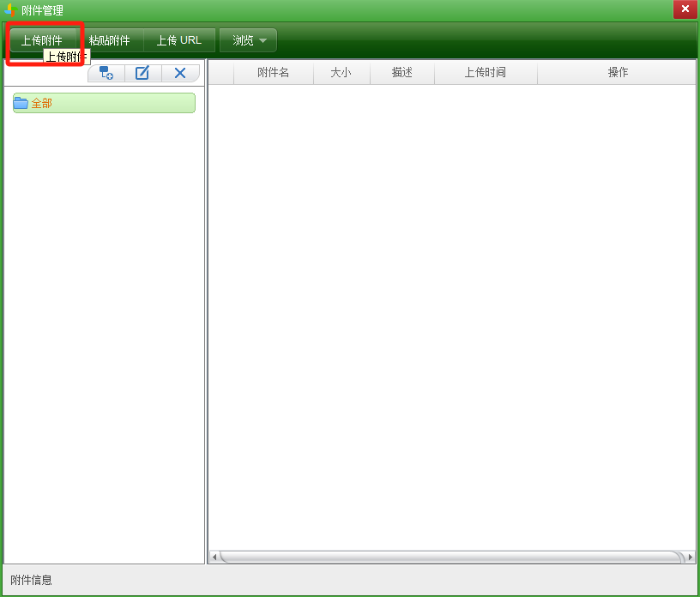Click the empty first column header cell

click(221, 73)
